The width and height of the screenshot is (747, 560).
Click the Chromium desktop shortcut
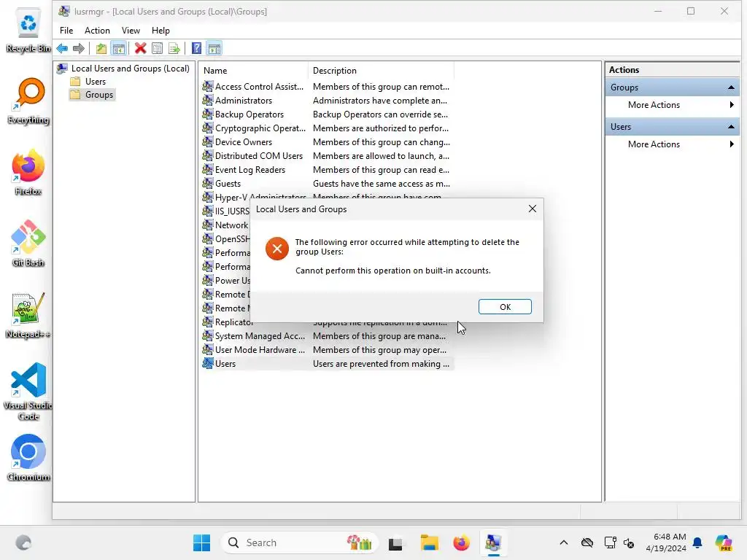pos(28,458)
